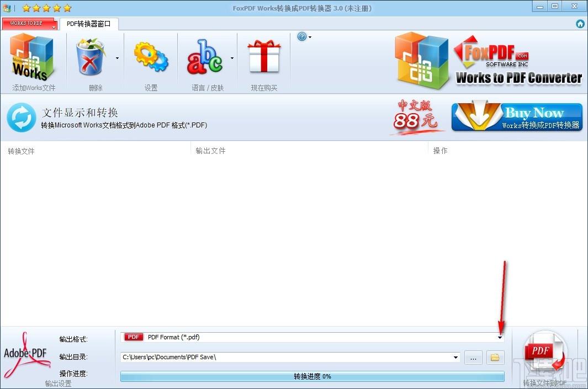Click the Buy Now banner button
The width and height of the screenshot is (588, 389).
517,117
